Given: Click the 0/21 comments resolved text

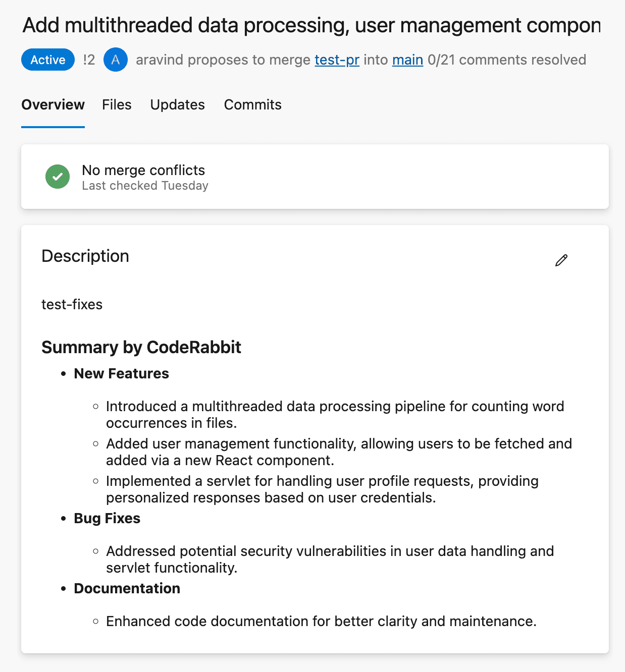Looking at the screenshot, I should point(506,60).
